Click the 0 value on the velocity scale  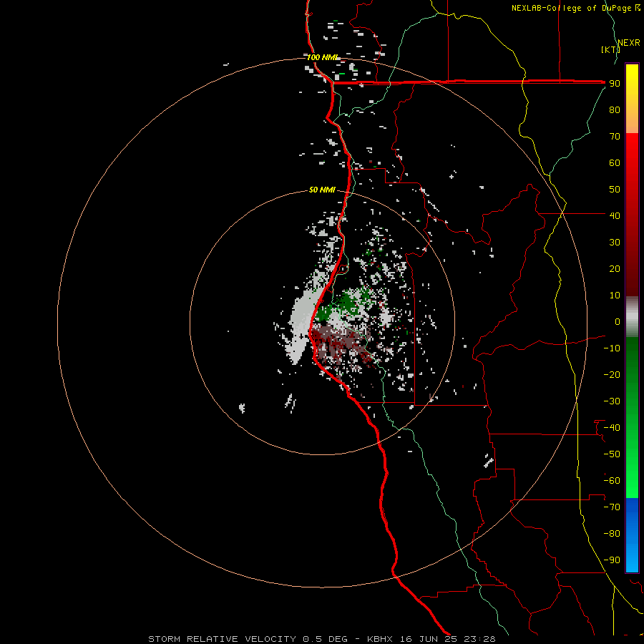click(618, 322)
